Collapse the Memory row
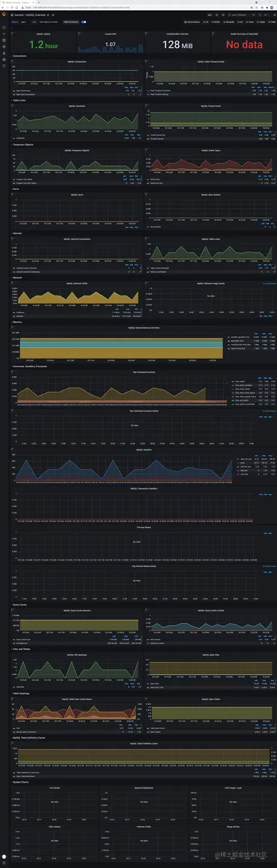277x868 pixels. [18, 322]
